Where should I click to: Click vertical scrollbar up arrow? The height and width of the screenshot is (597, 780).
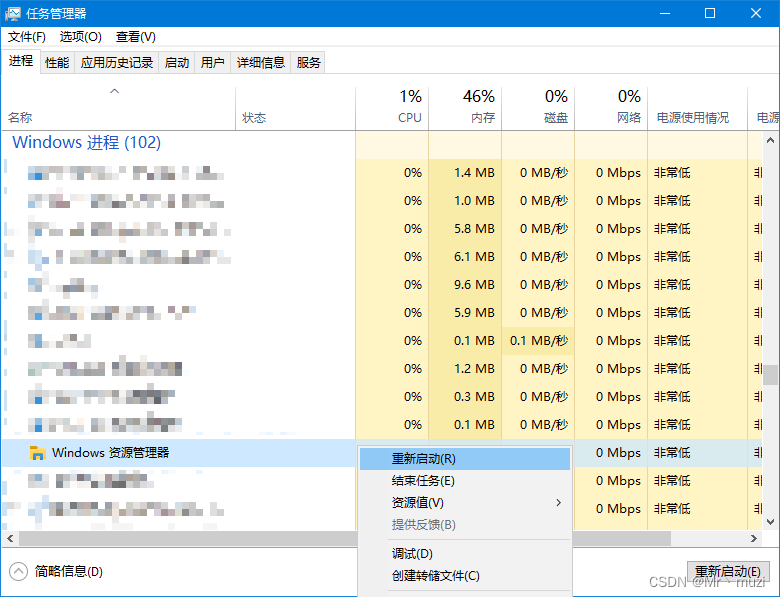pyautogui.click(x=771, y=140)
